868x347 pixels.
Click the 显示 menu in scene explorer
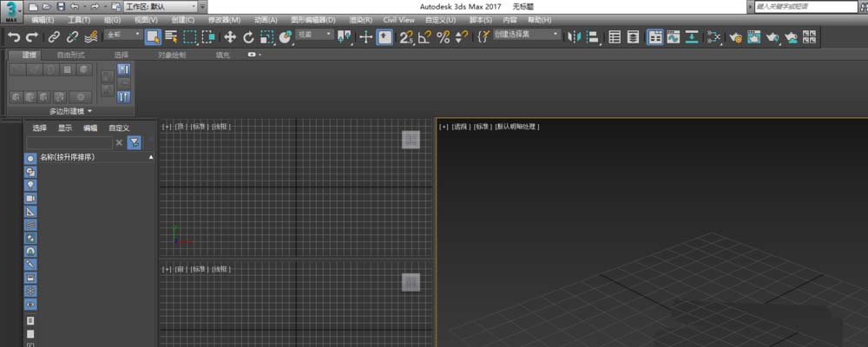pyautogui.click(x=65, y=128)
